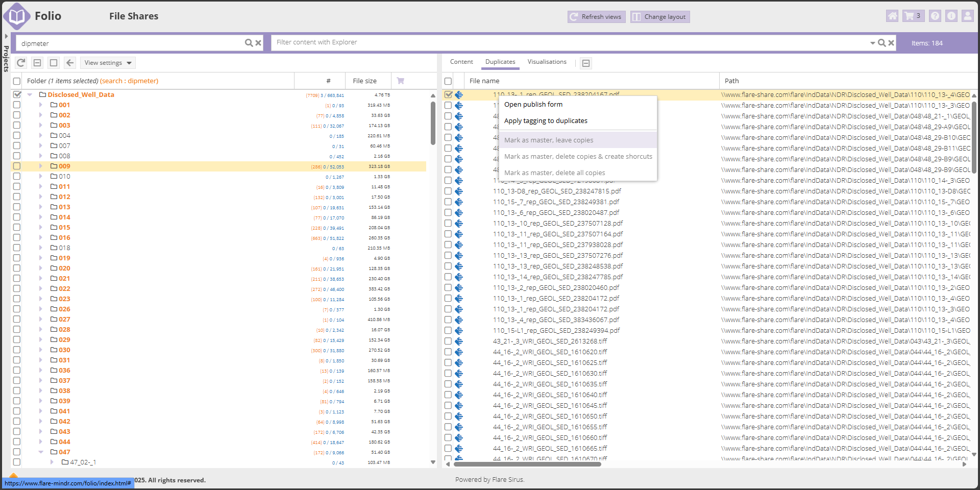Open the help question mark icon
The height and width of the screenshot is (490, 980).
pyautogui.click(x=935, y=16)
